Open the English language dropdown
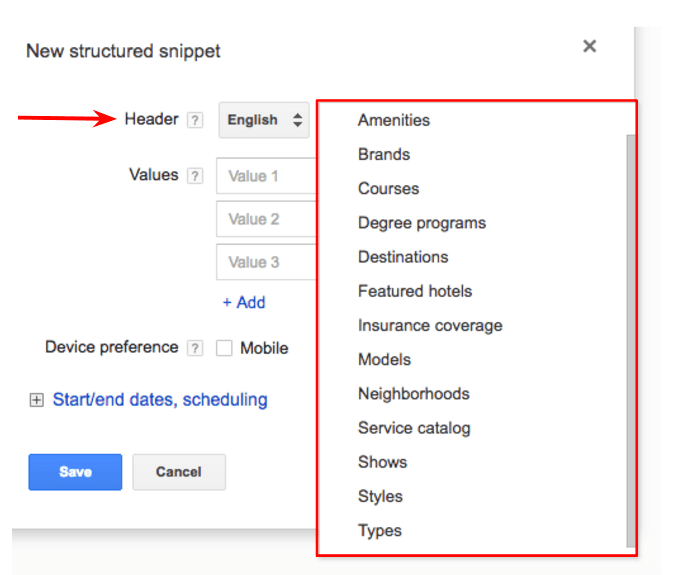 tap(264, 120)
